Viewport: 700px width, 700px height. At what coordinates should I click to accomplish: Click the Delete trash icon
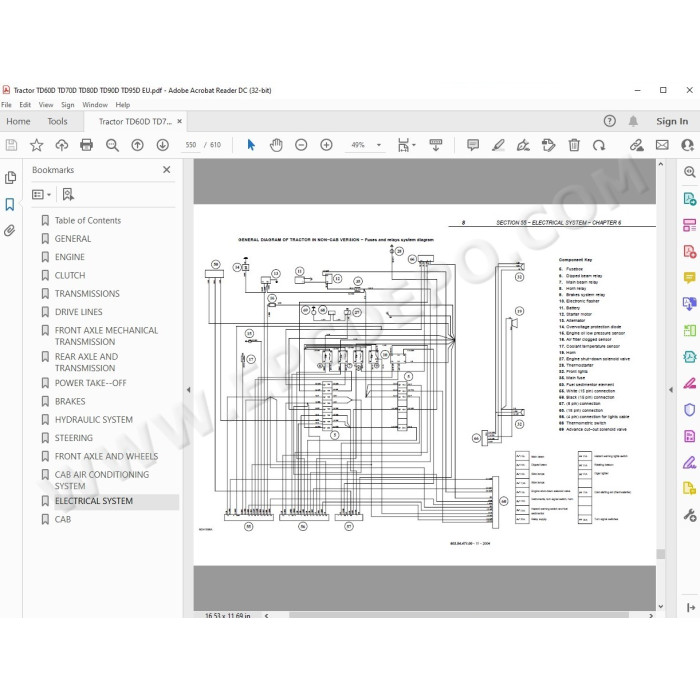pyautogui.click(x=574, y=145)
